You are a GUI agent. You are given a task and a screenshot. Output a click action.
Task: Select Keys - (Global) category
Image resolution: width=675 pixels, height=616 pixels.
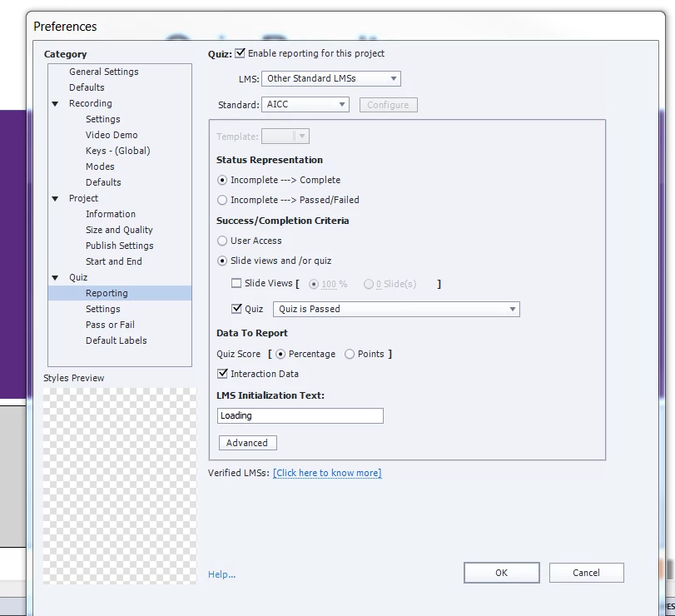[x=118, y=151]
